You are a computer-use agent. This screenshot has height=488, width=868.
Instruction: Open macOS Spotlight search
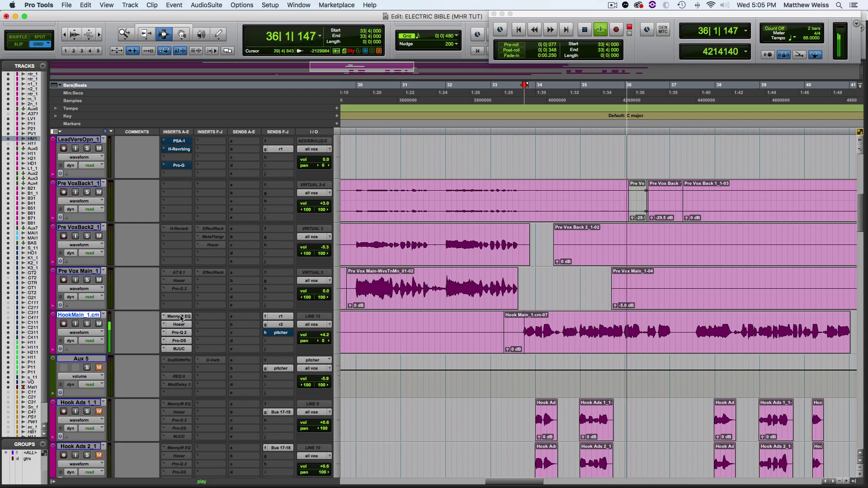tap(839, 5)
